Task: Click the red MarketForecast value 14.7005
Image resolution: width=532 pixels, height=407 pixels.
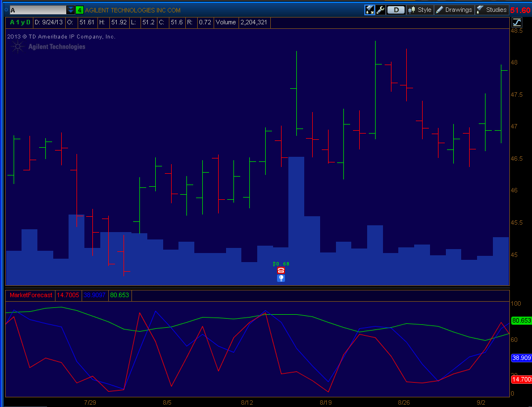Action: (x=68, y=295)
